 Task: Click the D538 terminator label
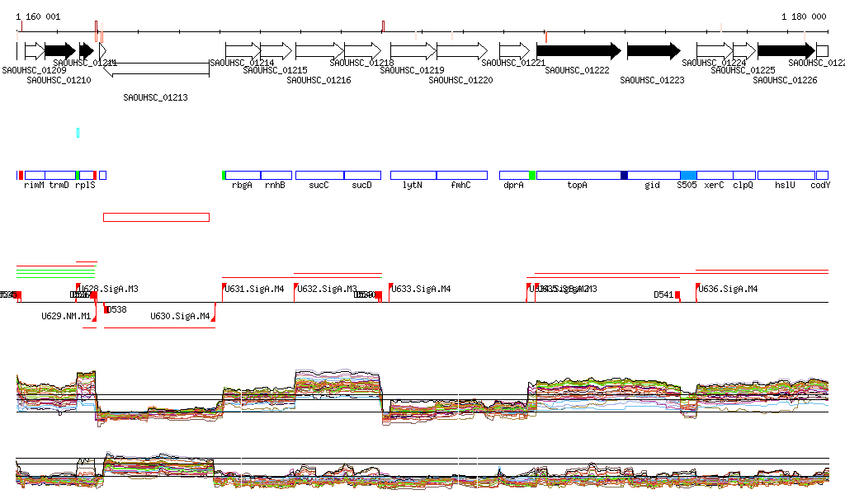[x=117, y=309]
